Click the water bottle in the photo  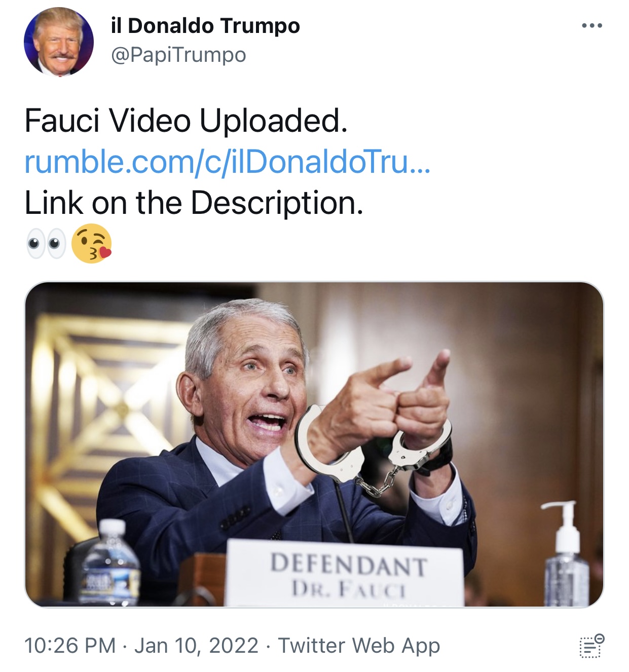[110, 563]
